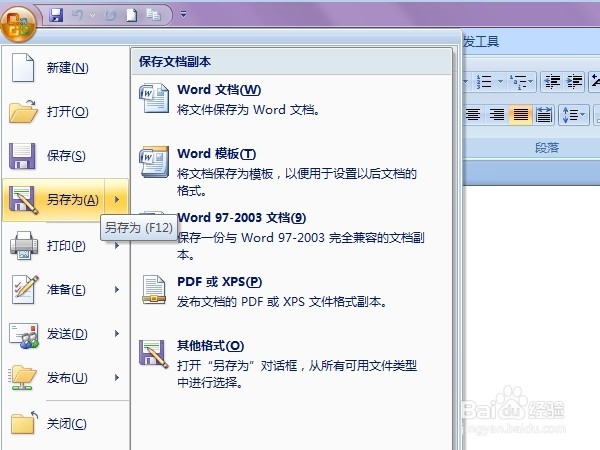Click the folder icon next to 关闭

[24, 423]
